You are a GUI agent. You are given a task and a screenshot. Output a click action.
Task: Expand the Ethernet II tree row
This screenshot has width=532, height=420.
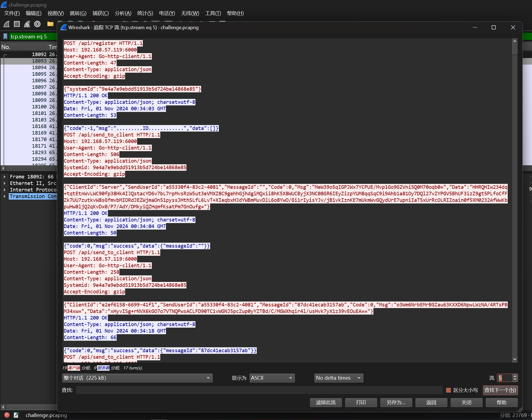(x=5, y=183)
